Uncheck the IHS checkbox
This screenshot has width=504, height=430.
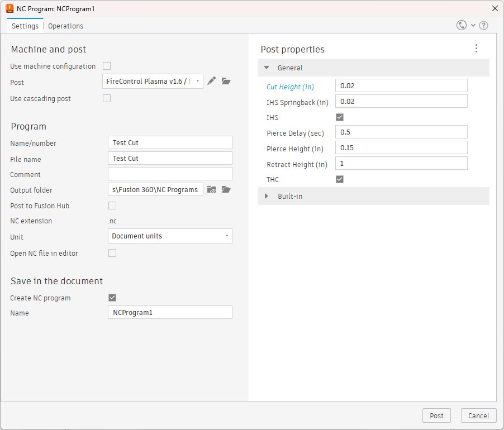(340, 117)
